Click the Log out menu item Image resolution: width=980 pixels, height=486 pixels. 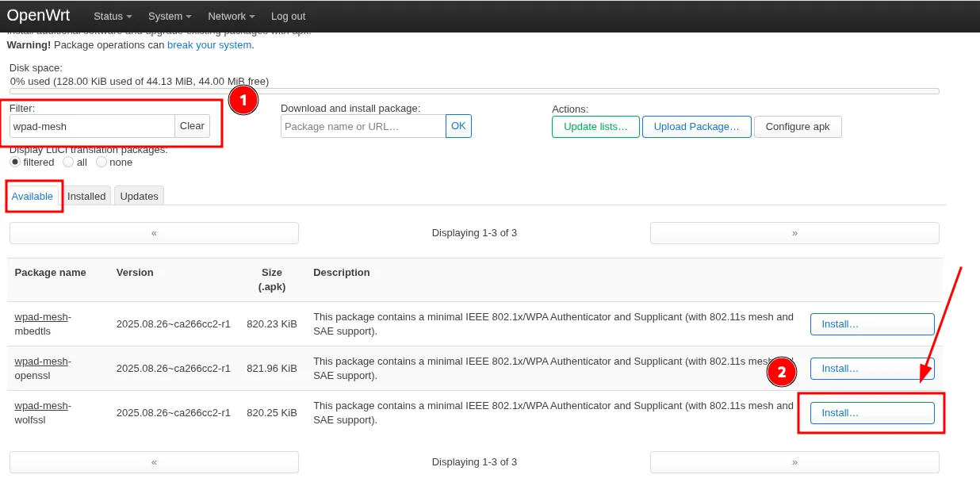[x=288, y=16]
